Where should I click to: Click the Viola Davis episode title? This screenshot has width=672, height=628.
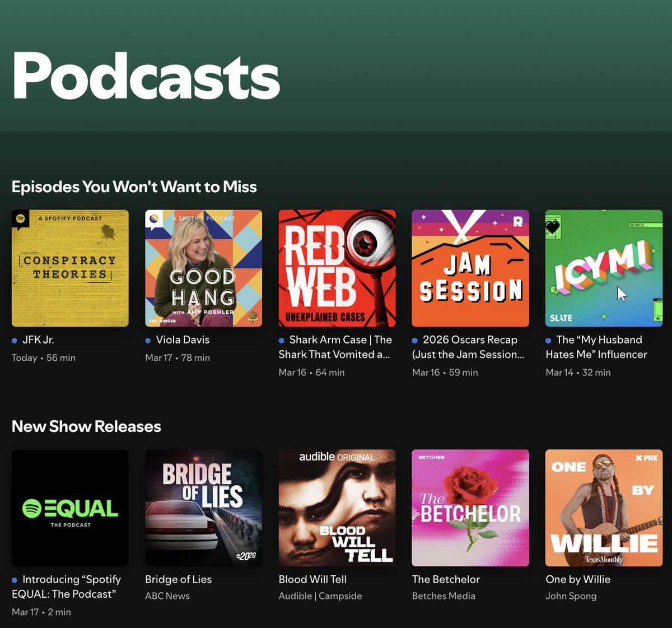coord(183,340)
